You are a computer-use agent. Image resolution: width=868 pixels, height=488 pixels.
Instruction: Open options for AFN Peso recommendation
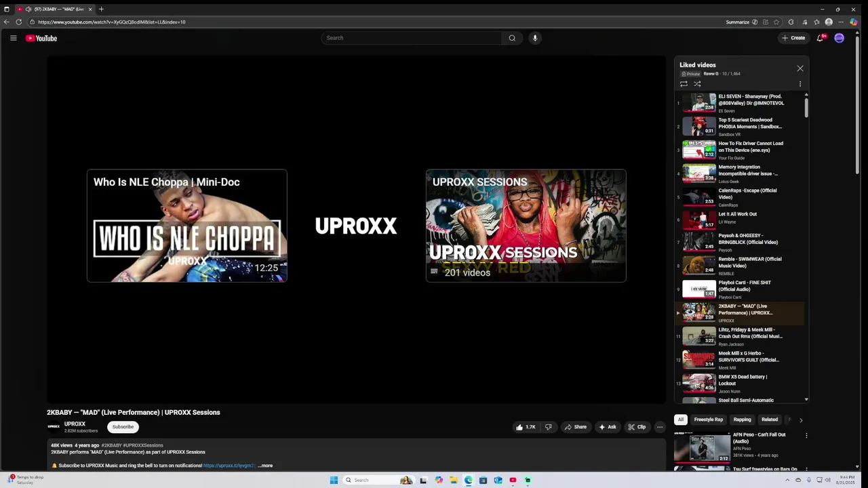coord(806,436)
